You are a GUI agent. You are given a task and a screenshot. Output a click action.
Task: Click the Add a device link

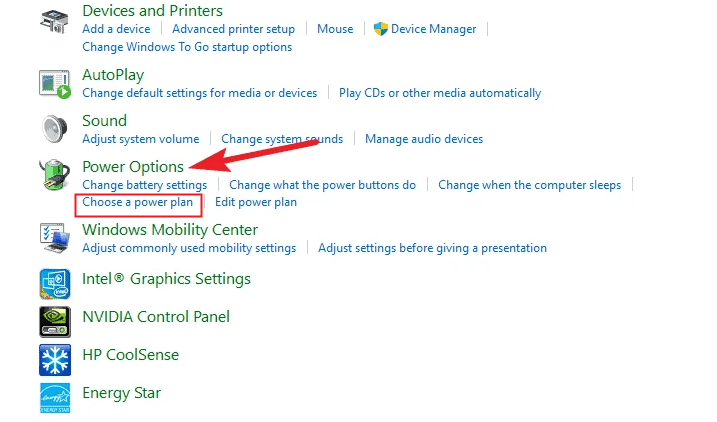[x=116, y=29]
